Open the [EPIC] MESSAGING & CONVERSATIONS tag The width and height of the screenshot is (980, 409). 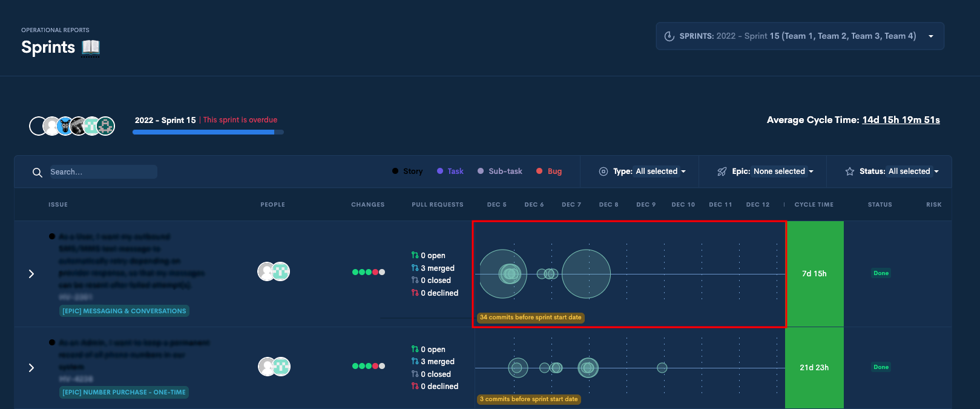point(124,311)
